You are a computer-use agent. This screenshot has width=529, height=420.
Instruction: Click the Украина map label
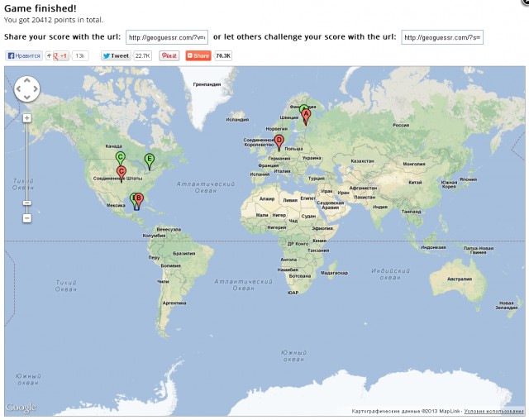[312, 158]
